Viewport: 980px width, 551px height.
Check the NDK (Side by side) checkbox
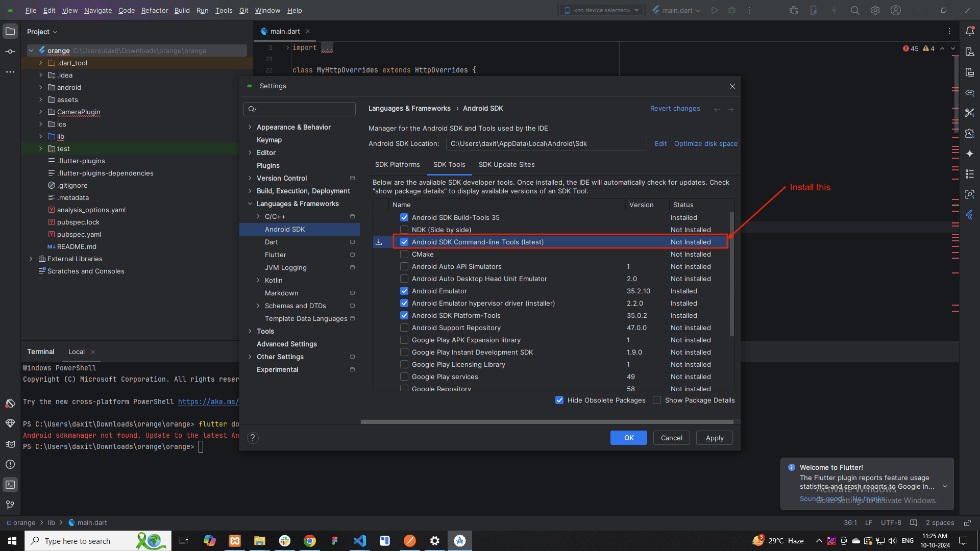404,230
